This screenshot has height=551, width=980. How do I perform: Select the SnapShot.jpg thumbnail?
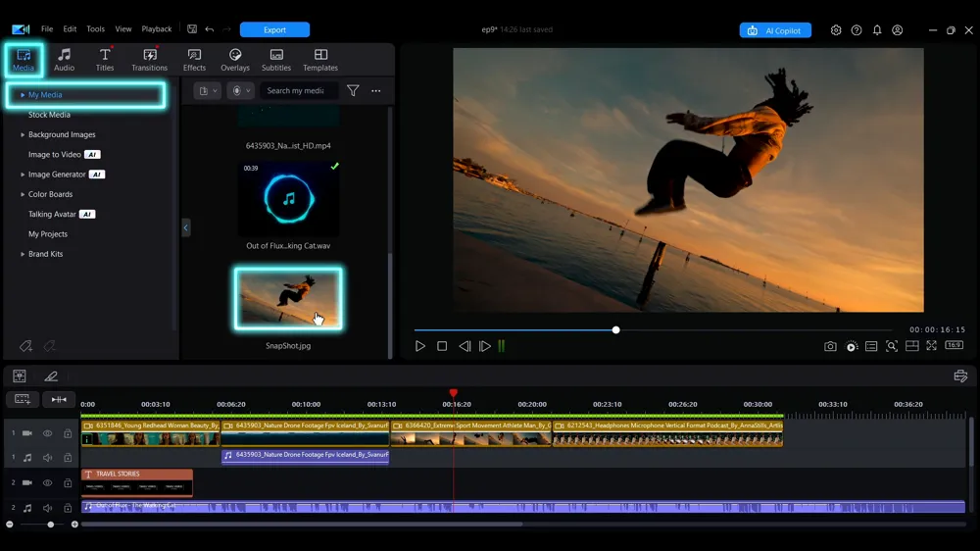click(288, 298)
